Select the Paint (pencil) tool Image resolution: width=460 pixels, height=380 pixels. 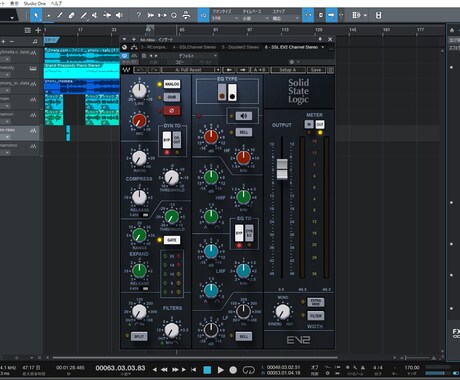tap(84, 15)
